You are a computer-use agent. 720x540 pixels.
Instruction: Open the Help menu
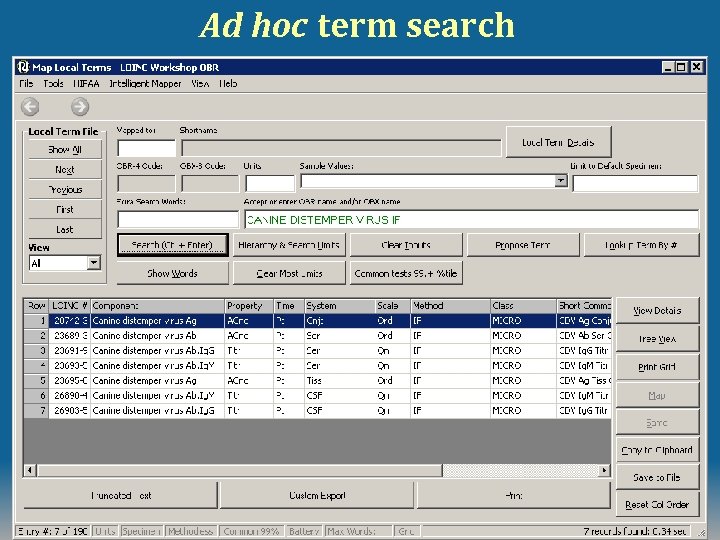coord(228,84)
